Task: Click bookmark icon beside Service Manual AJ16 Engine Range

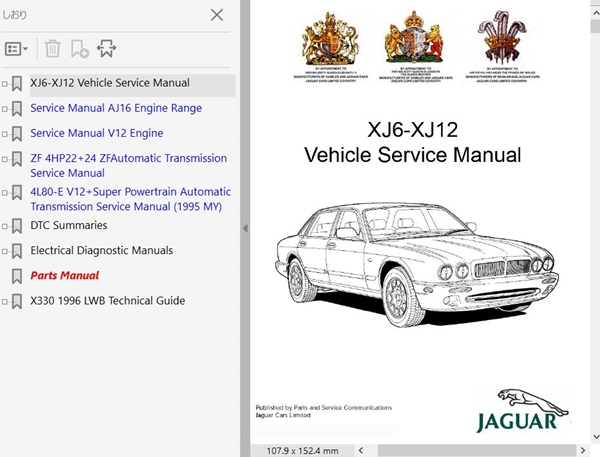Action: coord(16,109)
